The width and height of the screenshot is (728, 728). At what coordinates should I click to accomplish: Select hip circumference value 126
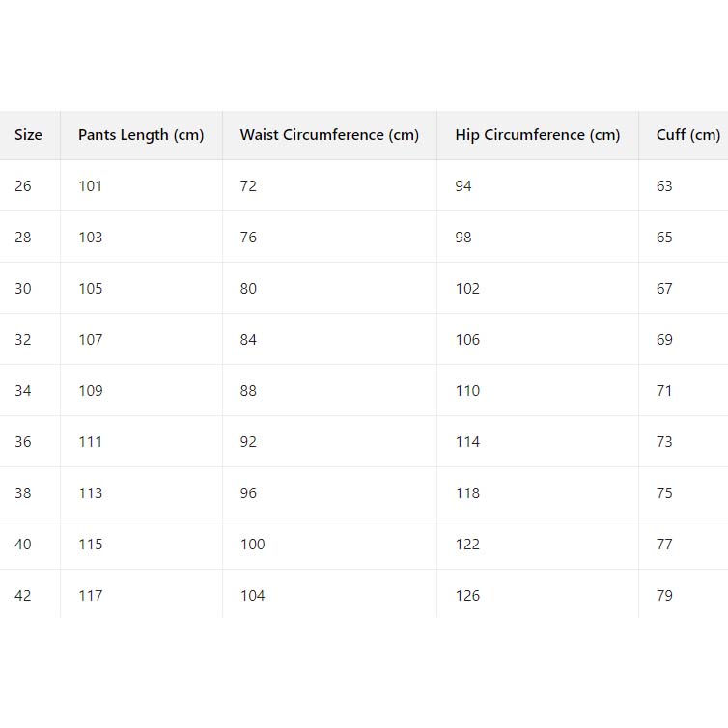(x=467, y=596)
